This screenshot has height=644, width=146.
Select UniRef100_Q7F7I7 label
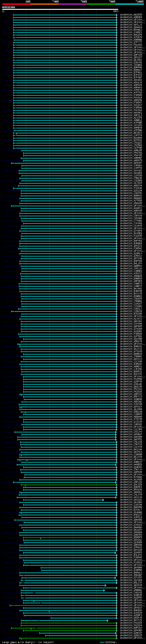point(131,42)
